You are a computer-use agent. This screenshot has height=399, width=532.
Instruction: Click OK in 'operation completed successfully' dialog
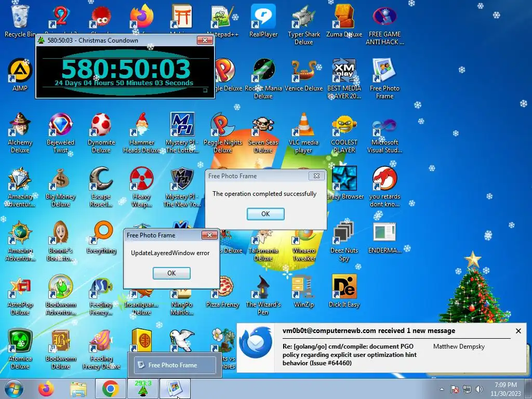click(265, 214)
